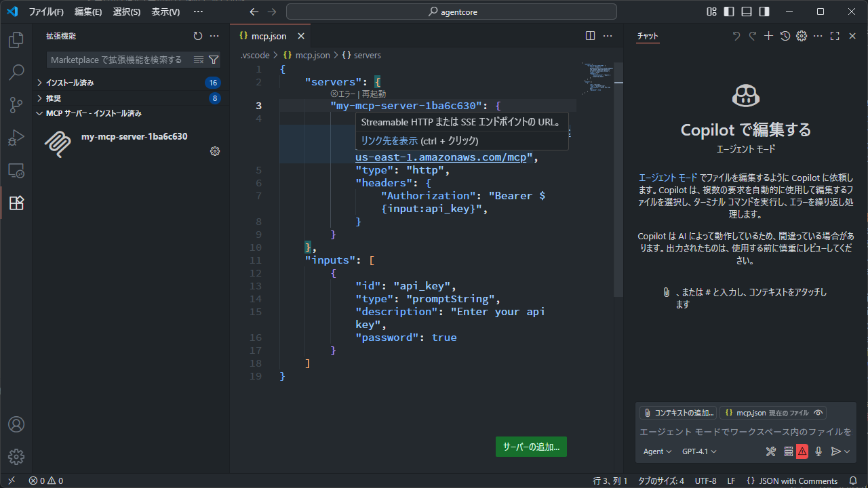Click the chat message input field
This screenshot has height=488, width=868.
click(746, 432)
